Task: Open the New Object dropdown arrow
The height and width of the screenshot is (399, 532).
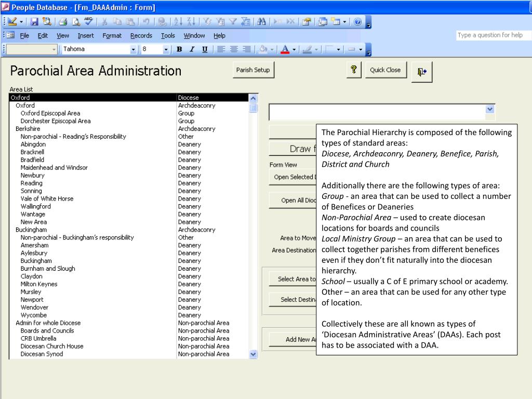Action: [x=345, y=22]
